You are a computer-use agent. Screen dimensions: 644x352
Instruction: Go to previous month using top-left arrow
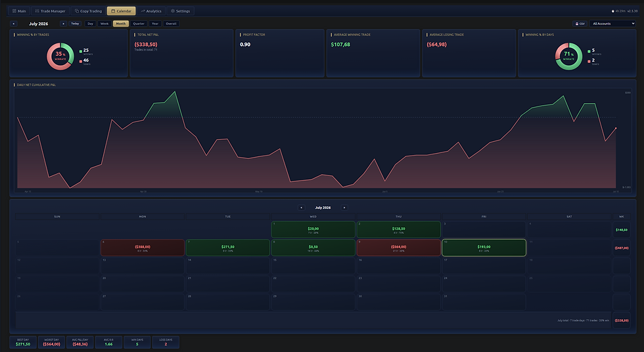click(x=14, y=24)
